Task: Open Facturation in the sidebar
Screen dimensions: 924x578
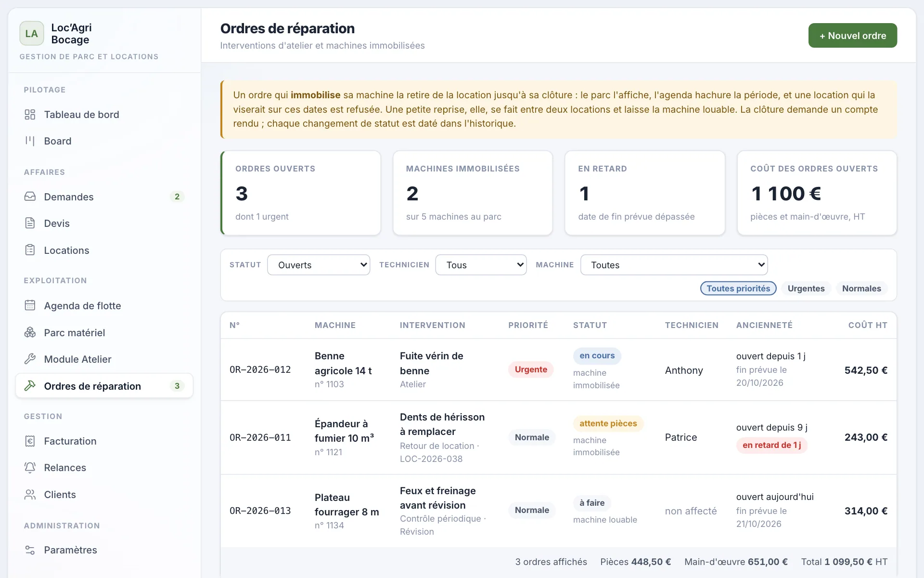Action: 104,441
